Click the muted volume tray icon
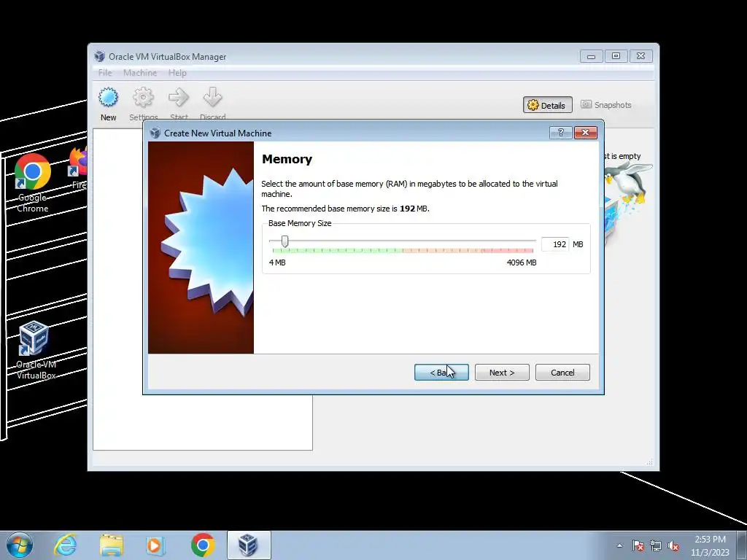 pyautogui.click(x=673, y=545)
